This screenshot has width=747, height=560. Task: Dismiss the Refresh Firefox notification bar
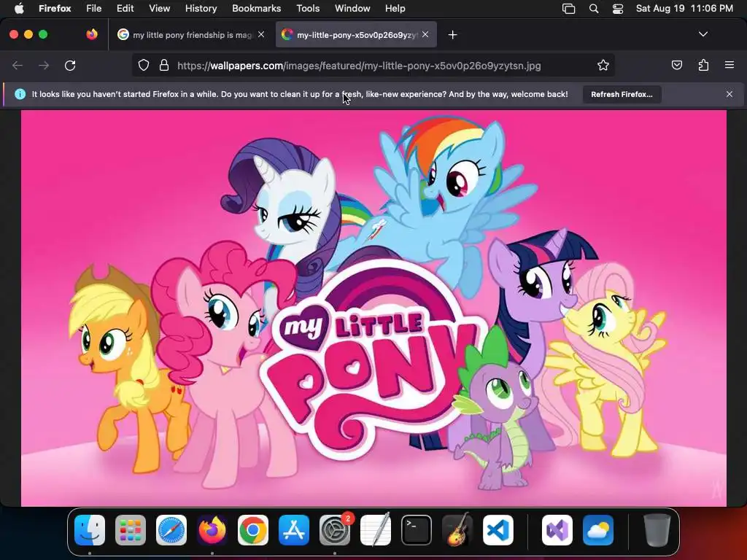pos(729,94)
